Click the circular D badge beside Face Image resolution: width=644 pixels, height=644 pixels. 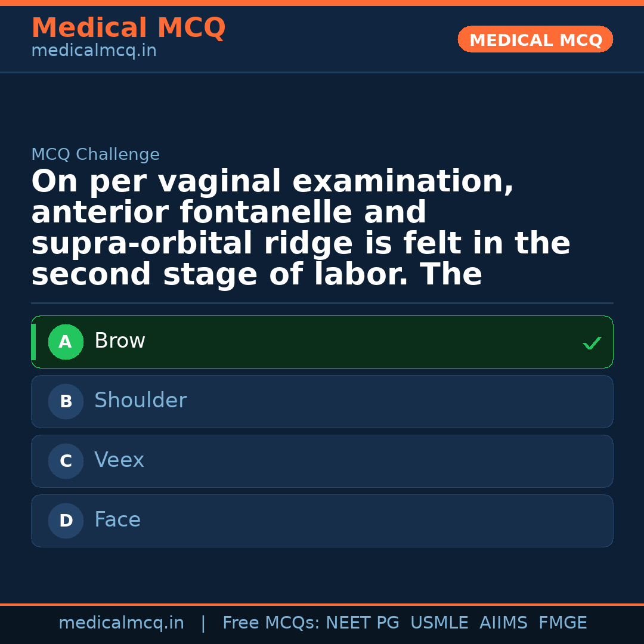click(66, 521)
